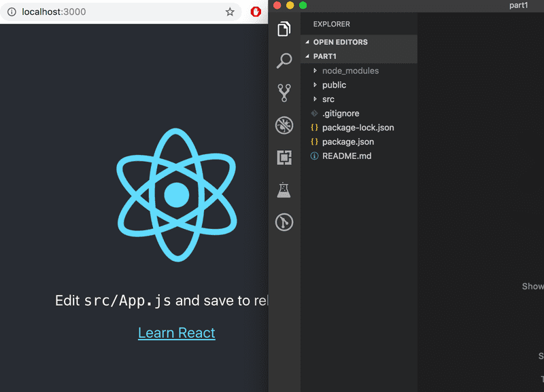This screenshot has height=392, width=544.
Task: Open the Debug view with bug icon
Action: (x=284, y=125)
